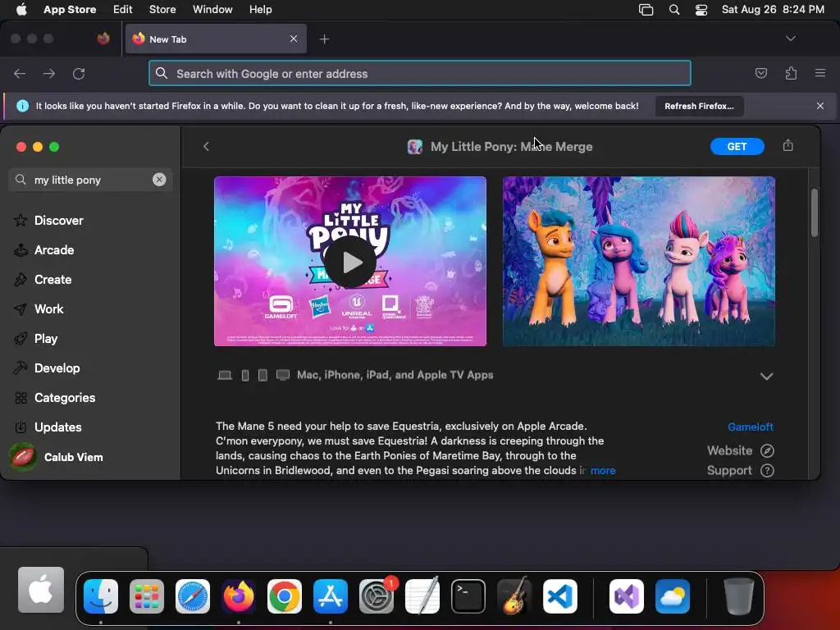Image resolution: width=840 pixels, height=630 pixels.
Task: Open Pocket in Firefox toolbar
Action: pos(760,73)
